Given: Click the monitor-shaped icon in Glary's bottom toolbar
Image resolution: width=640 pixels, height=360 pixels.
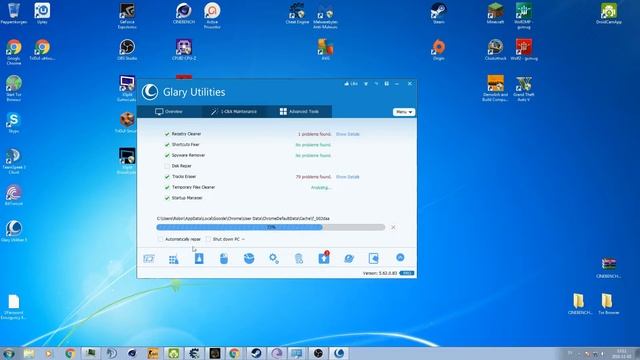Looking at the screenshot, I should coord(149,258).
